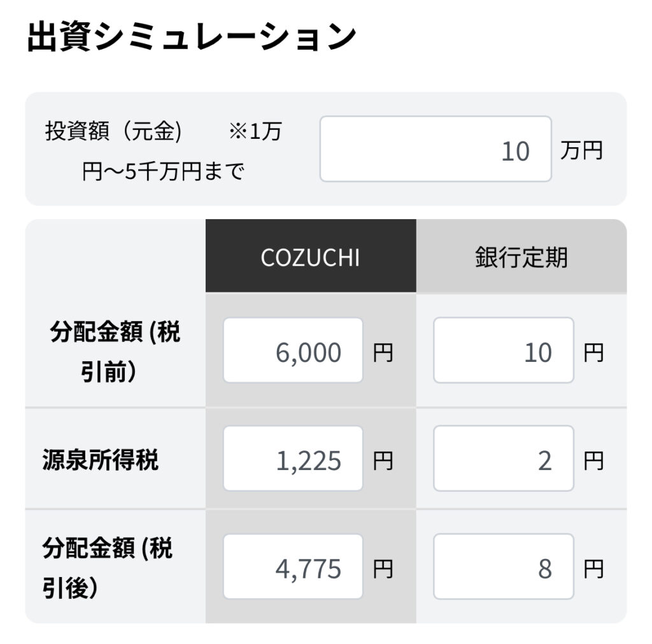
Task: Click 円 unit next to 6,000 field
Action: click(x=383, y=353)
